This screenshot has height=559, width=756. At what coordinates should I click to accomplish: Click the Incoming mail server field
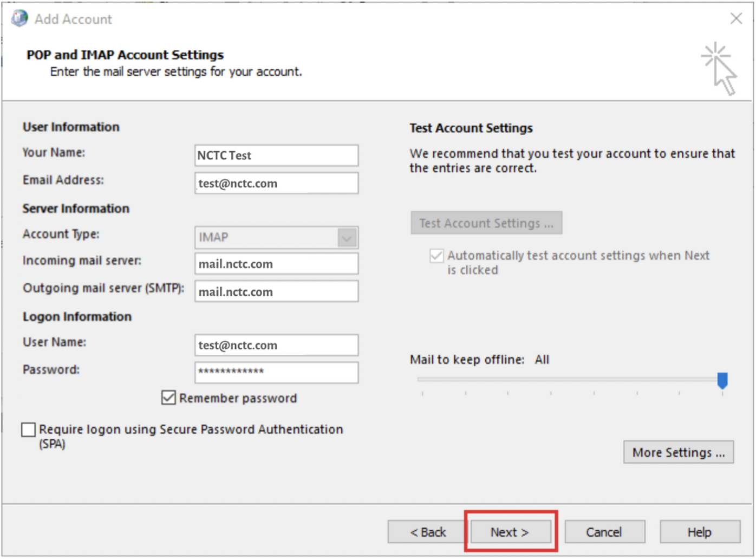pyautogui.click(x=276, y=264)
